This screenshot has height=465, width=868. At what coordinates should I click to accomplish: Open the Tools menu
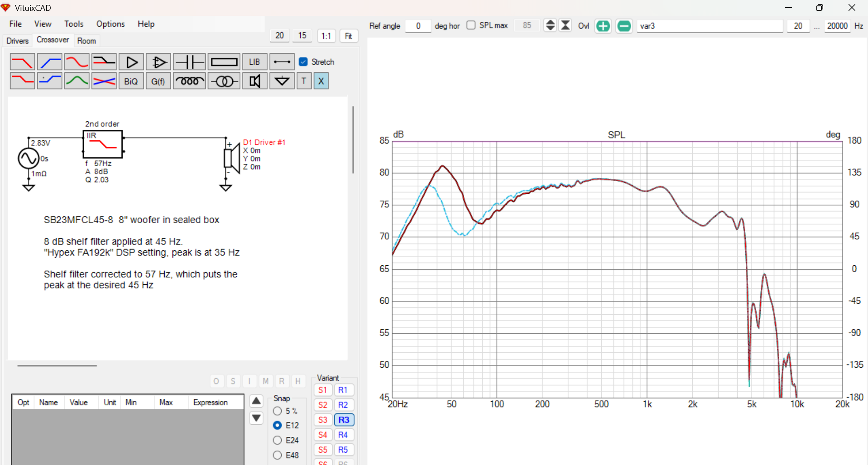[74, 24]
